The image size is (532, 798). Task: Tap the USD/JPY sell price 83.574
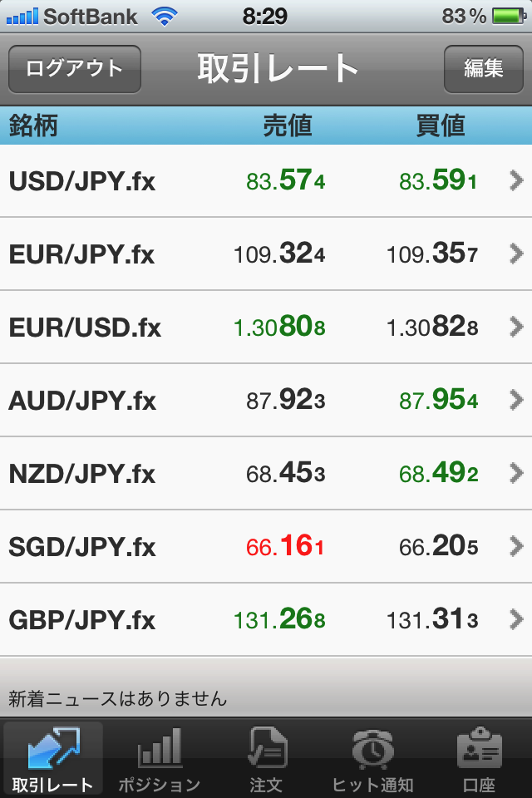[x=286, y=180]
